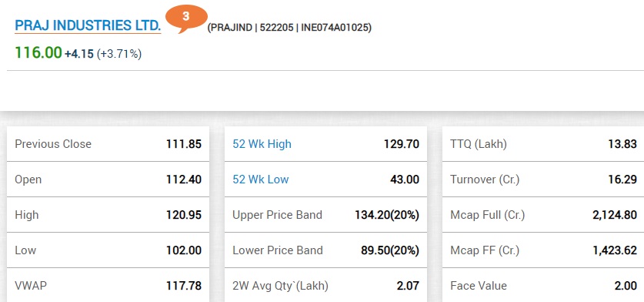Click the Low value 102.00
Viewport: 644px width, 302px height.
pos(184,250)
